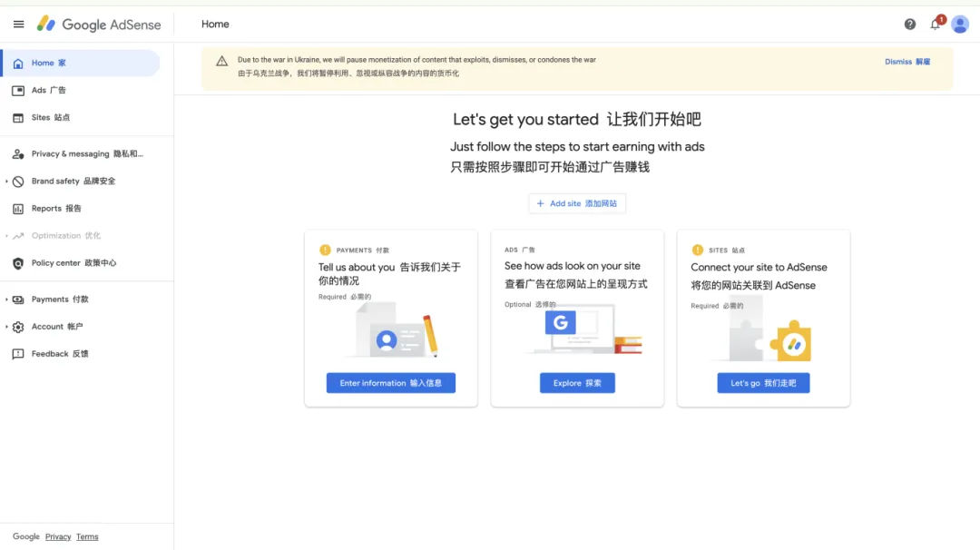Open your profile avatar
Image resolution: width=980 pixels, height=550 pixels.
click(960, 24)
